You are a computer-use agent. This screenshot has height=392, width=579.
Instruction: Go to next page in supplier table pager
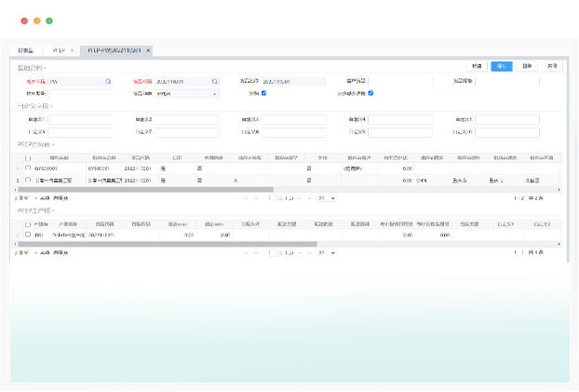point(301,198)
